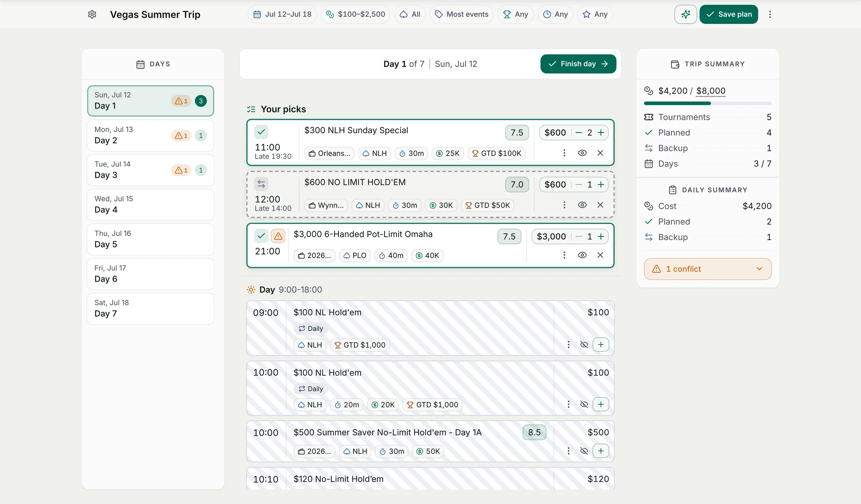Select Day 4 Wed, Jul 15
Screen dimensions: 861x504
[x=151, y=205]
